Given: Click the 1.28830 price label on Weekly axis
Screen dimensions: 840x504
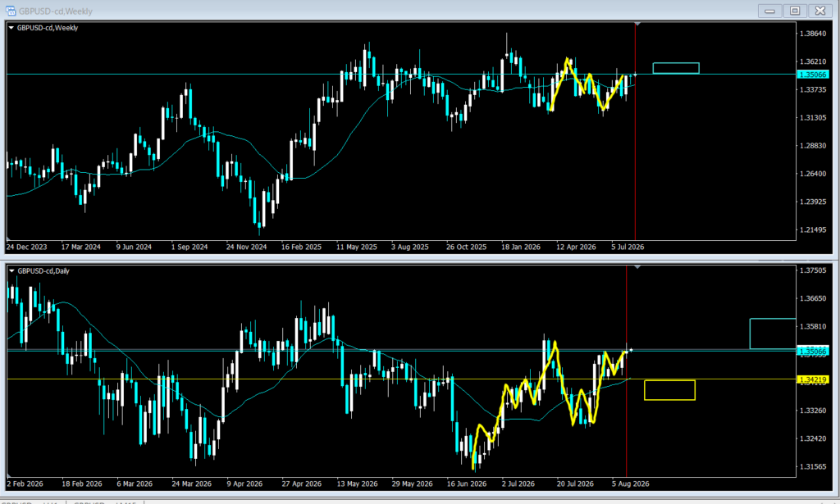Looking at the screenshot, I should pyautogui.click(x=813, y=146).
